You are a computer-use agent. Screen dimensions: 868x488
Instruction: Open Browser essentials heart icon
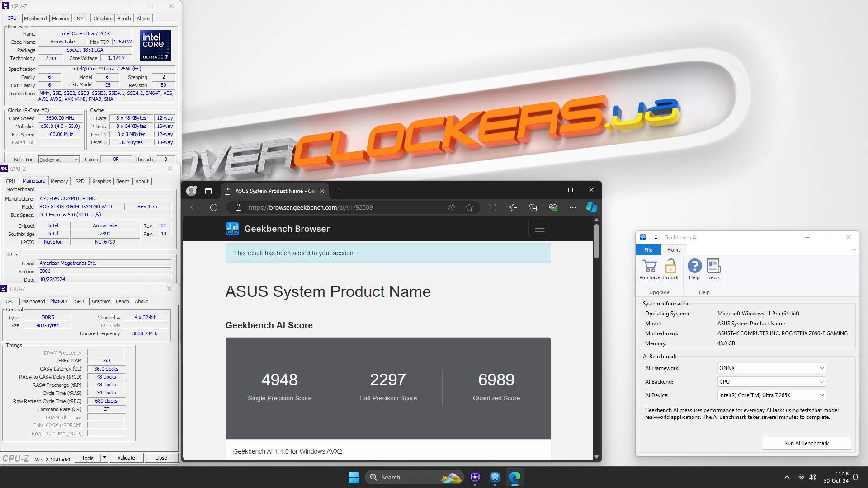(x=553, y=207)
